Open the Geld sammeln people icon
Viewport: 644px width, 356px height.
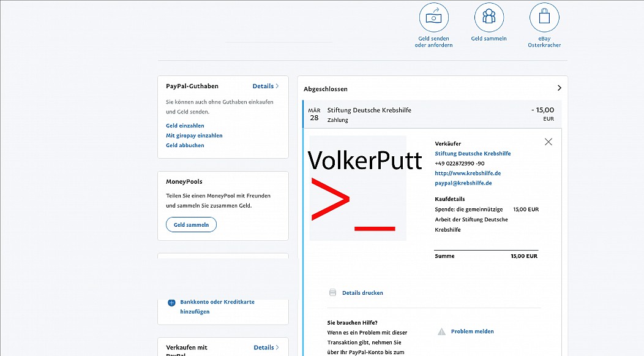click(x=489, y=18)
